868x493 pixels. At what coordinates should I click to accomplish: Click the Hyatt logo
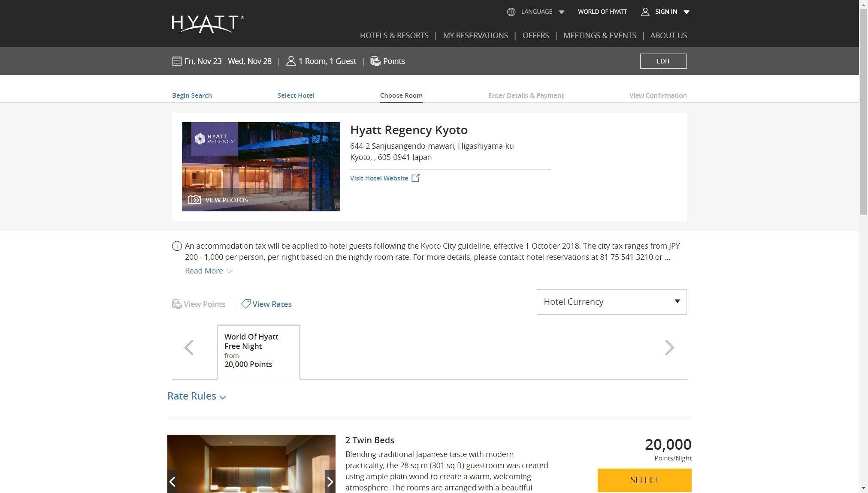(208, 24)
